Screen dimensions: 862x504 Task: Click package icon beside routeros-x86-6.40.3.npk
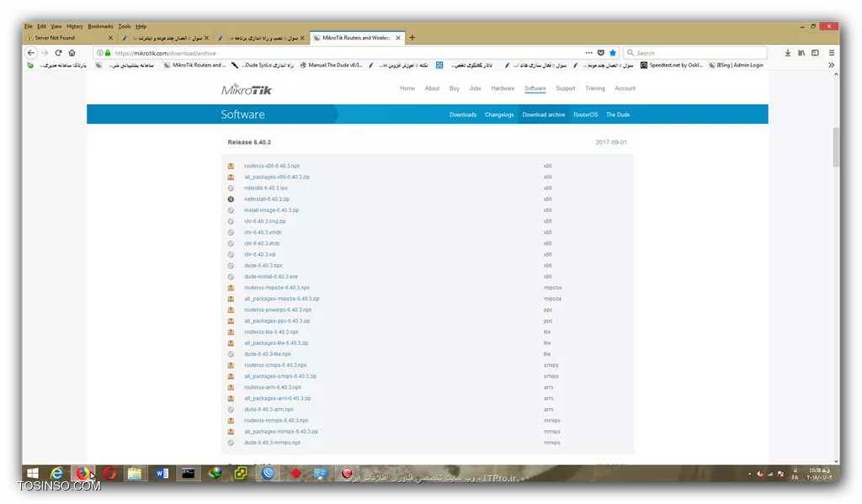tap(231, 166)
